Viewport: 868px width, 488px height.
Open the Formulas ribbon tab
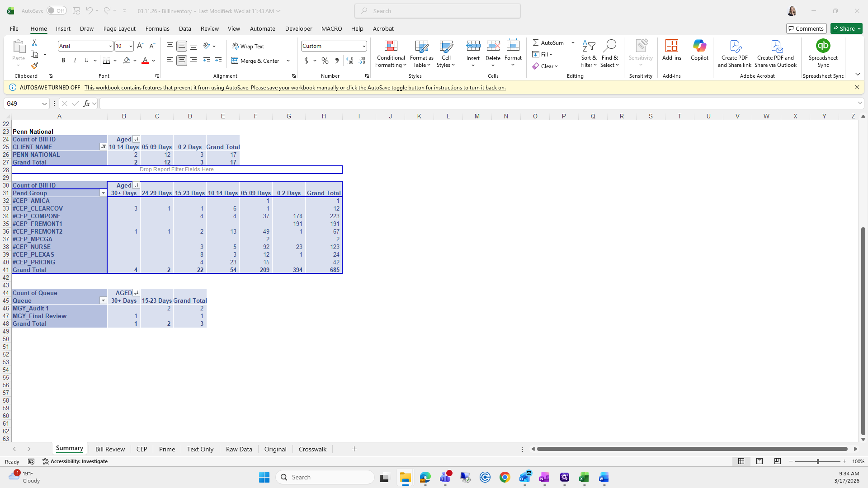pyautogui.click(x=157, y=28)
